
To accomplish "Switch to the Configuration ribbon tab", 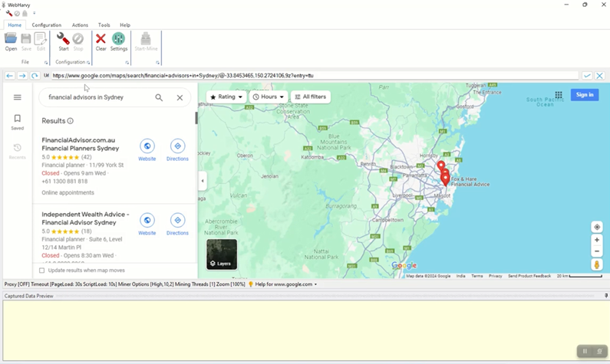I will coord(46,25).
